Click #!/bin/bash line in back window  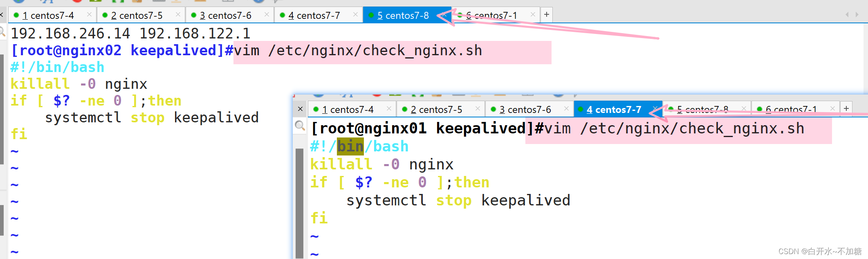click(x=57, y=67)
